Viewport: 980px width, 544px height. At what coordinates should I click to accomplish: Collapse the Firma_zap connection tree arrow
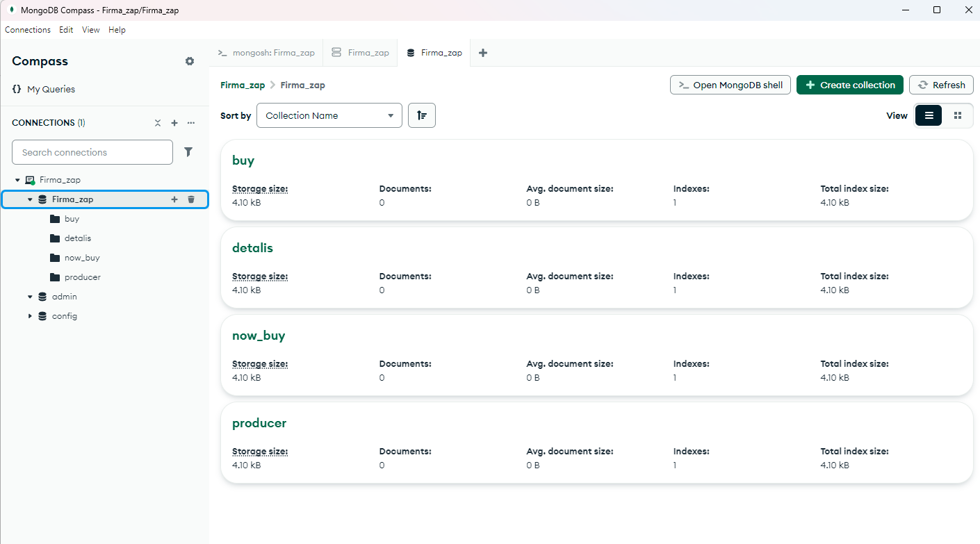[17, 180]
